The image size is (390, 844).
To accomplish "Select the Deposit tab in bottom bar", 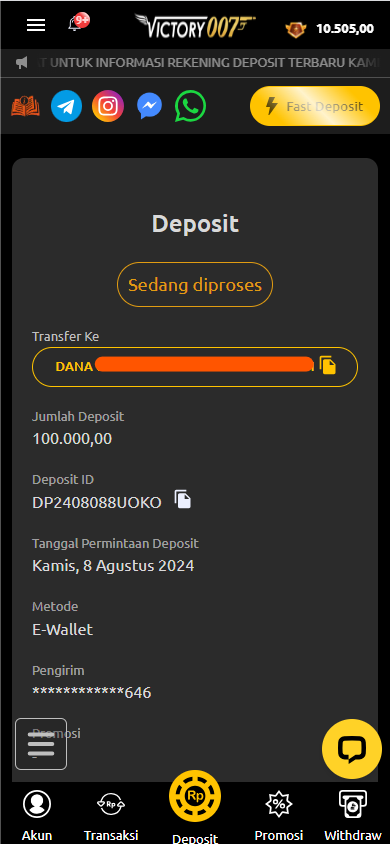I will (x=195, y=806).
